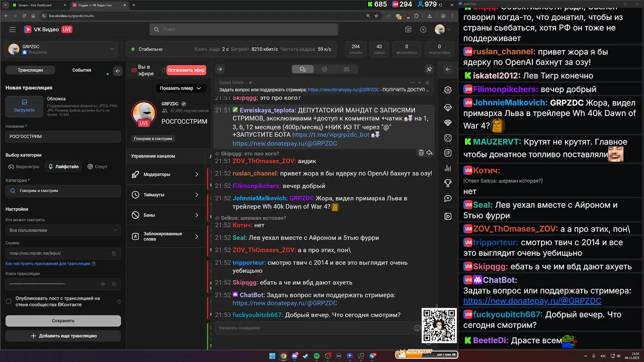
Task: Enable publishing post on VK community wall
Action: point(9,301)
